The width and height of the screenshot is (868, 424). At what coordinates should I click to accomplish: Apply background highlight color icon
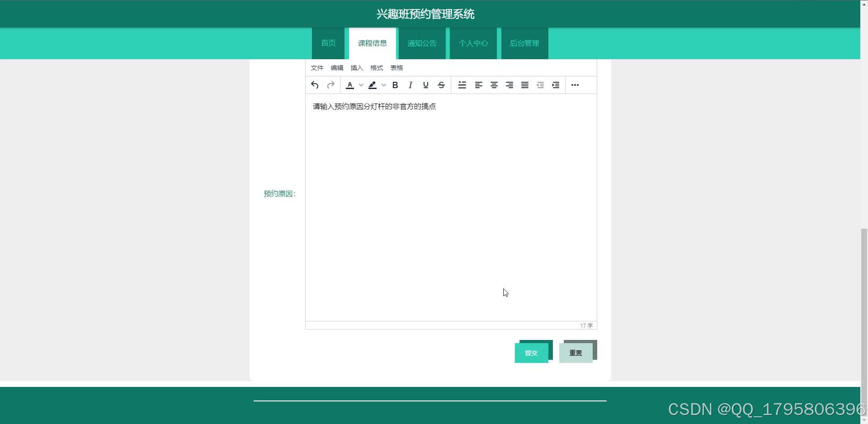373,85
